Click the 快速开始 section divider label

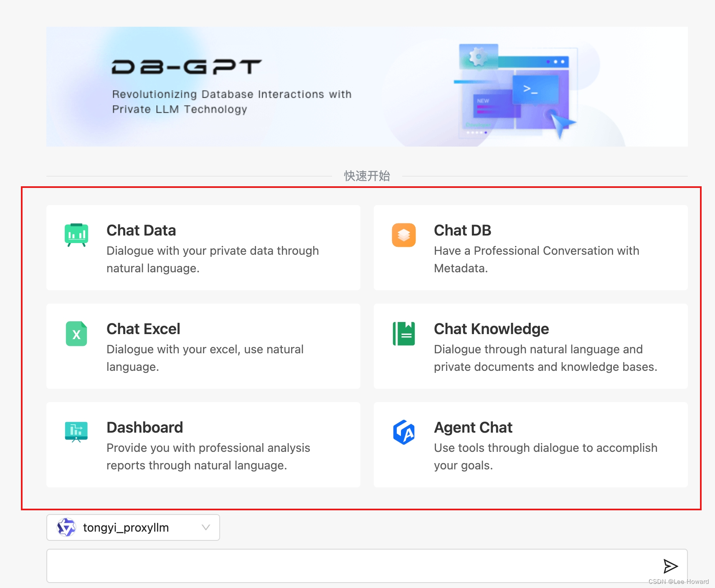367,176
